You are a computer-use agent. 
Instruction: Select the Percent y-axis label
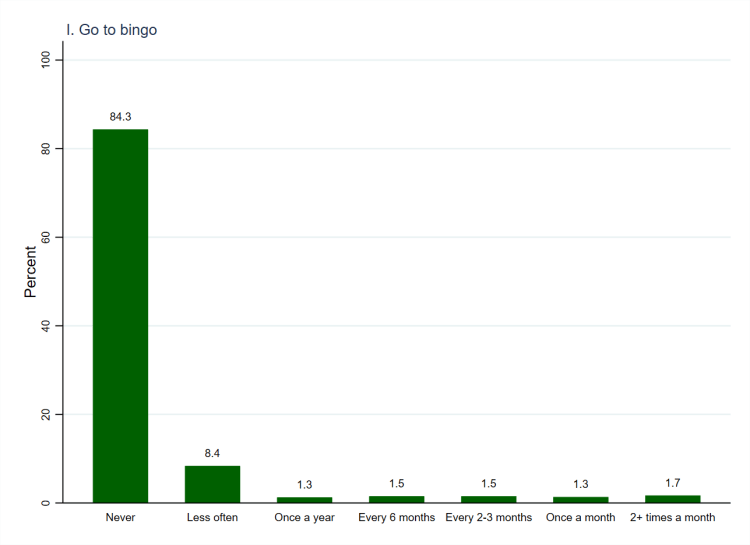click(31, 272)
